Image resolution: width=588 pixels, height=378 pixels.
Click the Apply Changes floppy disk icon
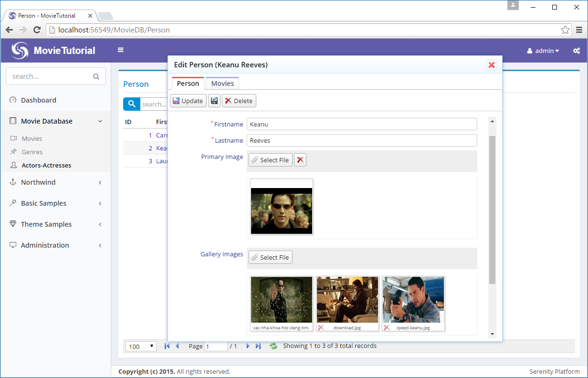(x=214, y=101)
